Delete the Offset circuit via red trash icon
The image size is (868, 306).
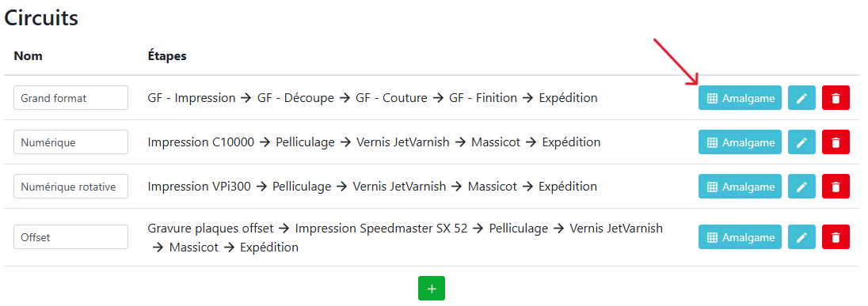tap(836, 237)
